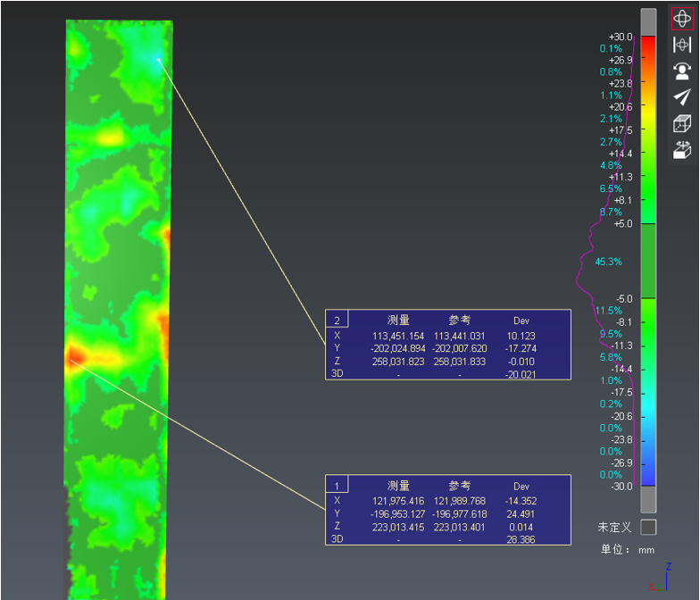Screen dimensions: 700x600
Task: Click the unit label 单位: mm
Action: (627, 550)
